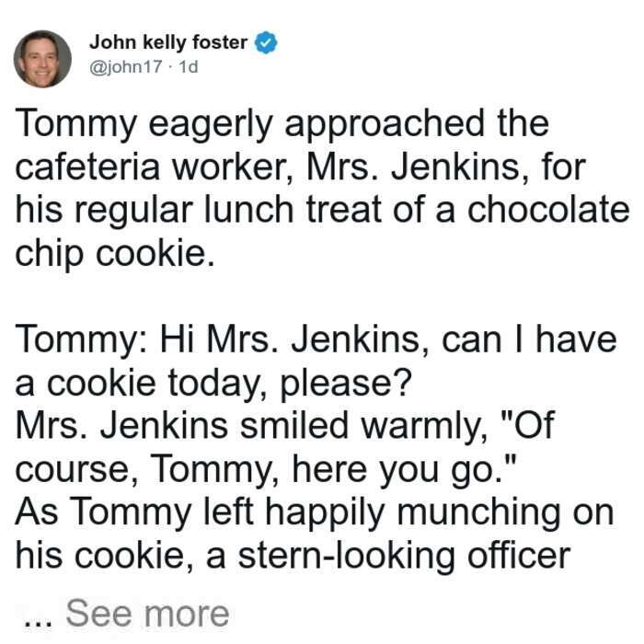Image resolution: width=644 pixels, height=644 pixels.
Task: Click the 'Tommy: Hi Mrs. Jenkins' line
Action: point(316,341)
